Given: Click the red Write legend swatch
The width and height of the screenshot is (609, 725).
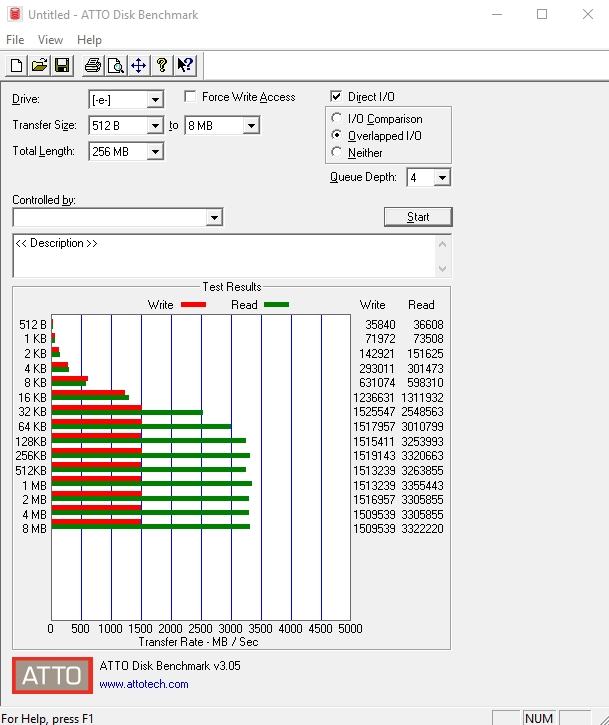Looking at the screenshot, I should coord(193,304).
